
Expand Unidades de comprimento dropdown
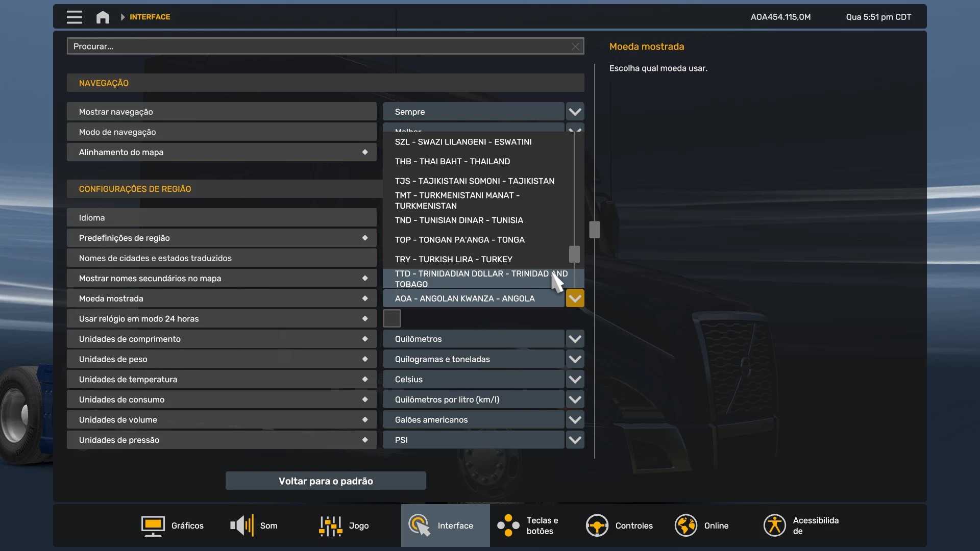pos(575,339)
